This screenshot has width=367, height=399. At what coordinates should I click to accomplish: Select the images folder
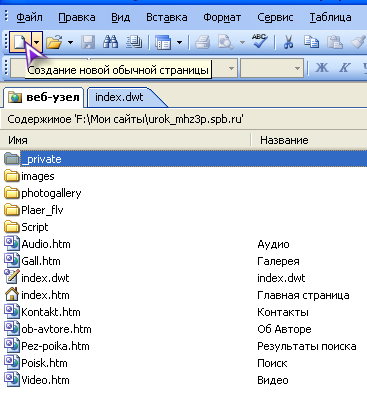pyautogui.click(x=38, y=176)
